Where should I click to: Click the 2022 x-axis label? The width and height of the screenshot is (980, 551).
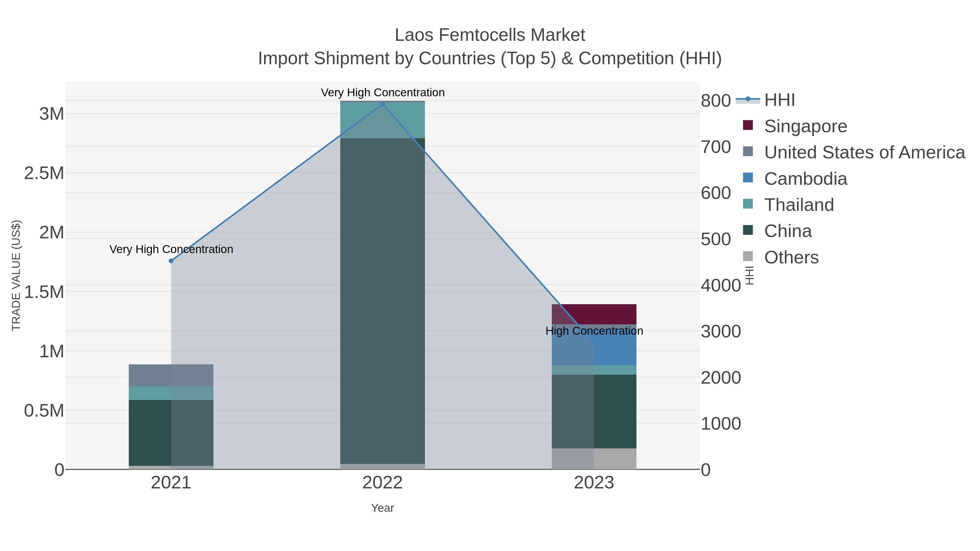(x=383, y=483)
